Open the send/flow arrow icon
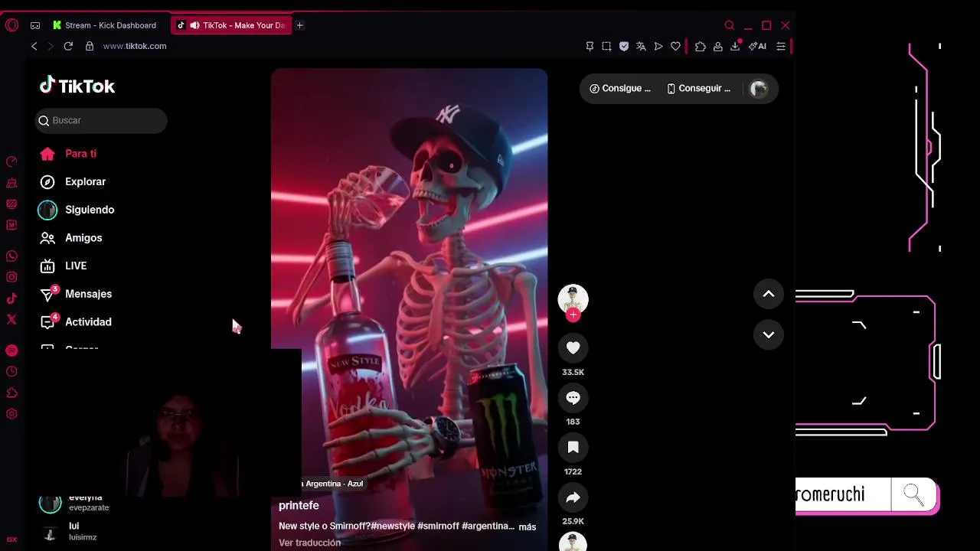980x551 pixels. (x=658, y=46)
